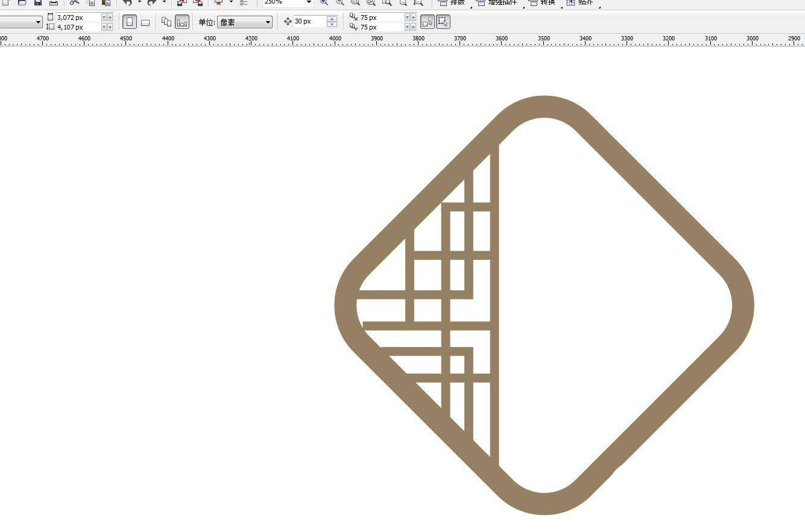
Task: Open the 排版 toolbar menu
Action: point(451,2)
